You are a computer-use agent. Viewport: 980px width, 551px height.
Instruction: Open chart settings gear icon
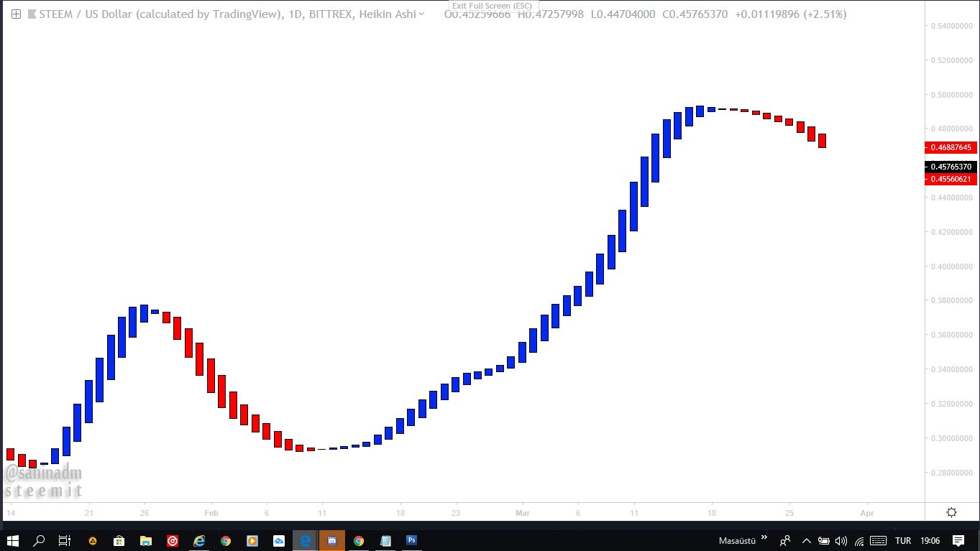(952, 512)
